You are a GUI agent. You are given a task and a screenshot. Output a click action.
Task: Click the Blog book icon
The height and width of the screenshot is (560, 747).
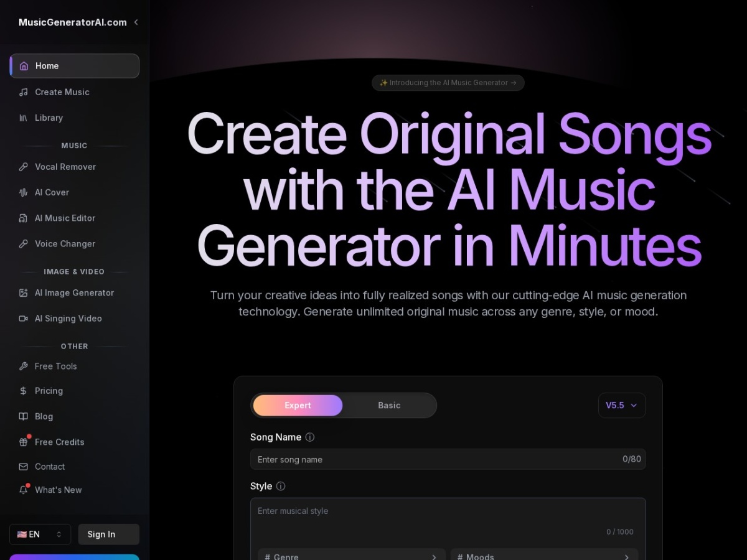pos(24,416)
